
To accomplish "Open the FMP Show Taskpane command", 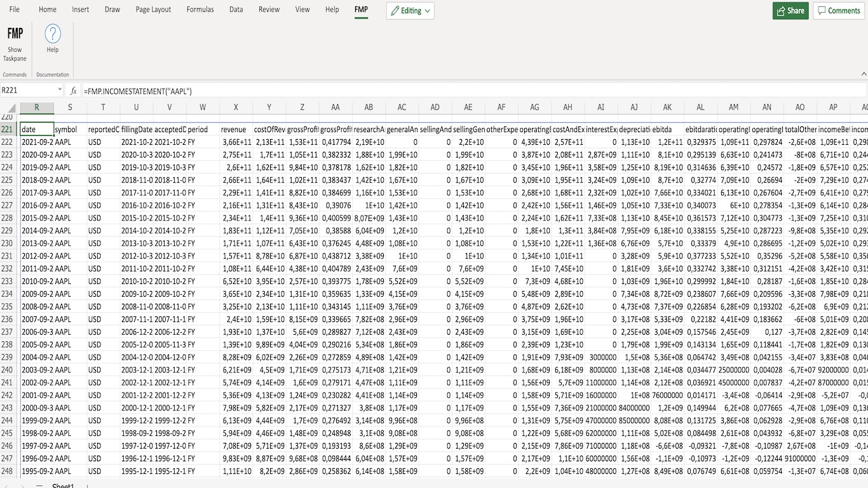I will (x=15, y=43).
